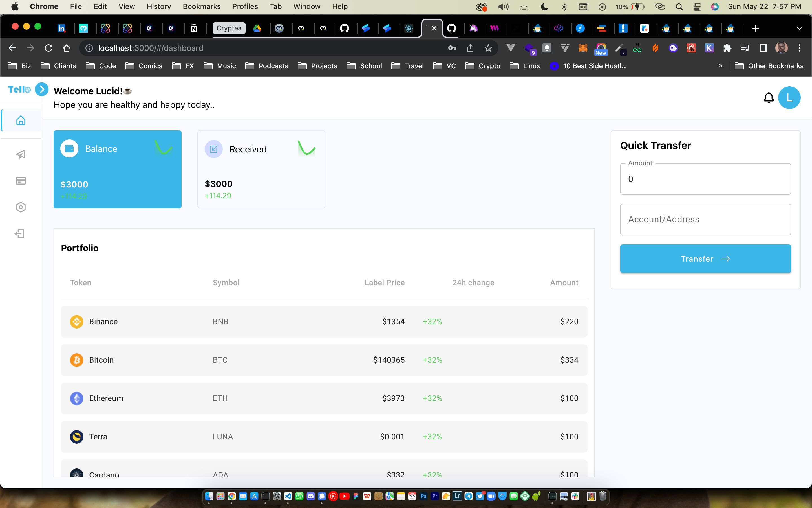Image resolution: width=812 pixels, height=508 pixels.
Task: Open the Chrome extensions puzzle icon
Action: [727, 48]
